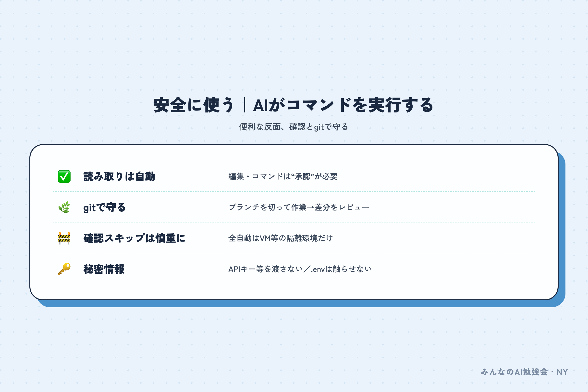
Task: Click the dashed divider above 秘密情報 row
Action: [x=294, y=253]
